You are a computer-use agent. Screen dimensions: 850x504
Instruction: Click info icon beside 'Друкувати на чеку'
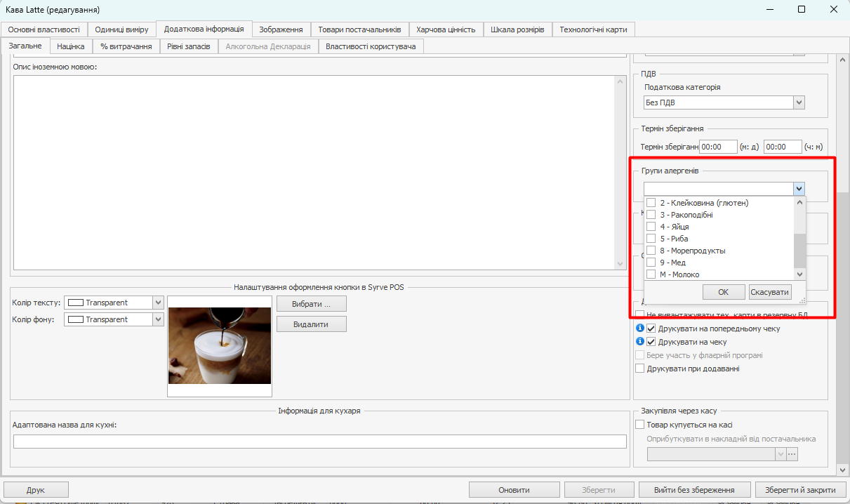click(x=639, y=342)
